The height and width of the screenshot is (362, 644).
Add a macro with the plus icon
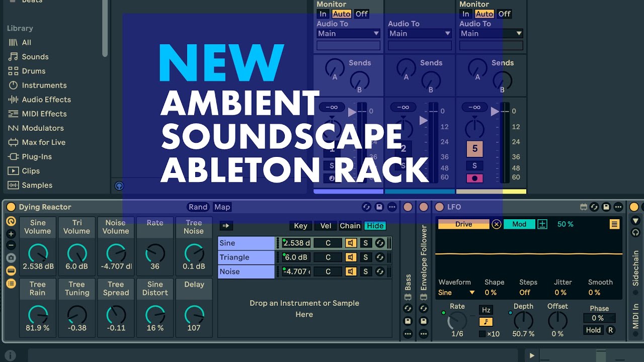pos(11,234)
